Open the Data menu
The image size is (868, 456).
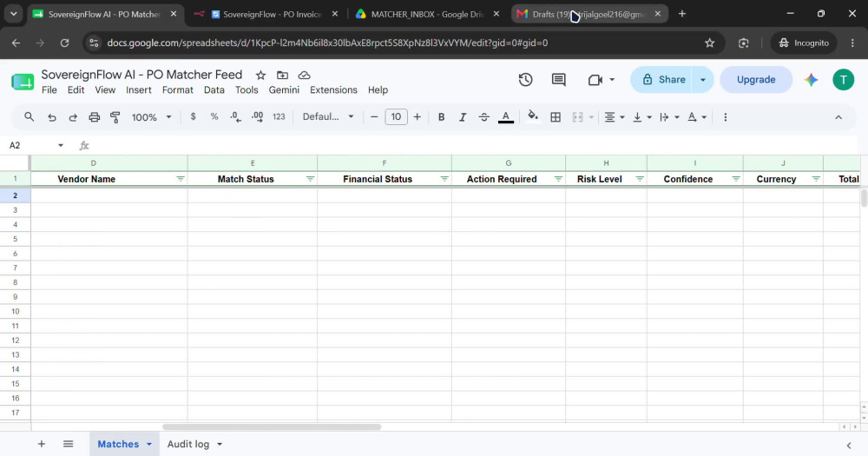[214, 89]
